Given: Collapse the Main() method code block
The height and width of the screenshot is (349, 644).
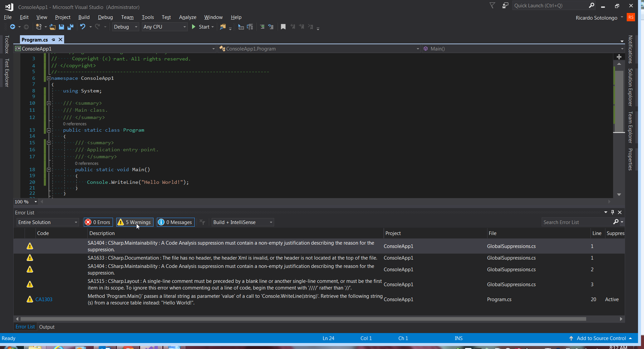Looking at the screenshot, I should (x=49, y=170).
